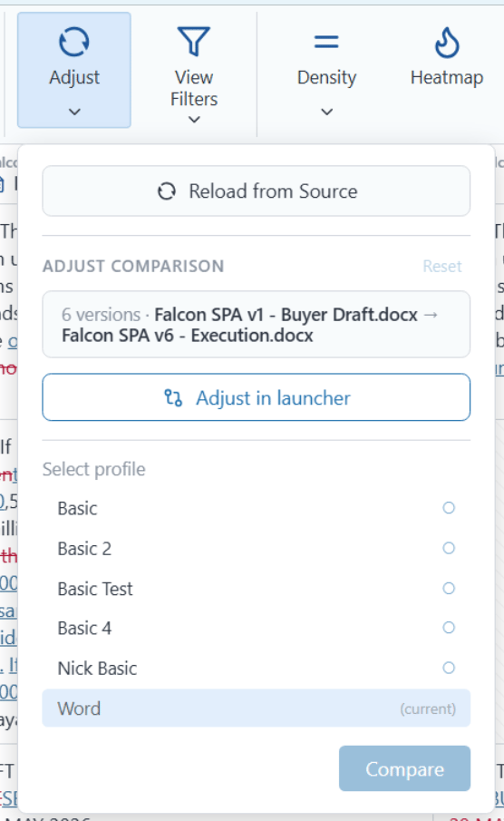Click reload icon in Reload from Source
The width and height of the screenshot is (504, 821).
click(167, 191)
